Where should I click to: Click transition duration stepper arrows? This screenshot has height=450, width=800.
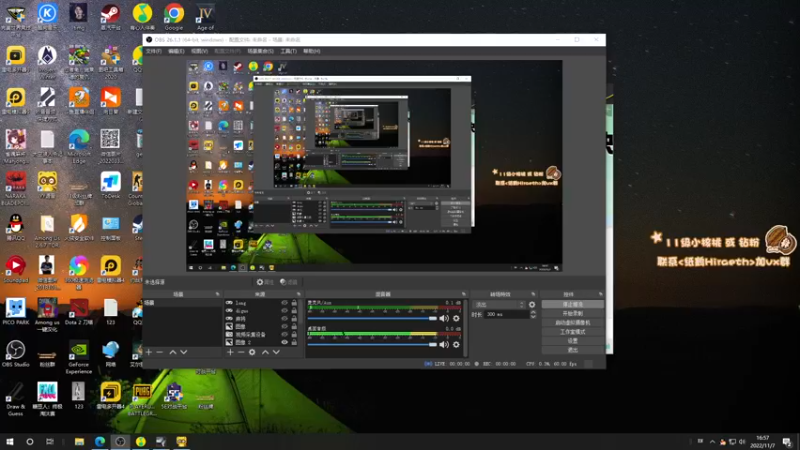coord(533,314)
